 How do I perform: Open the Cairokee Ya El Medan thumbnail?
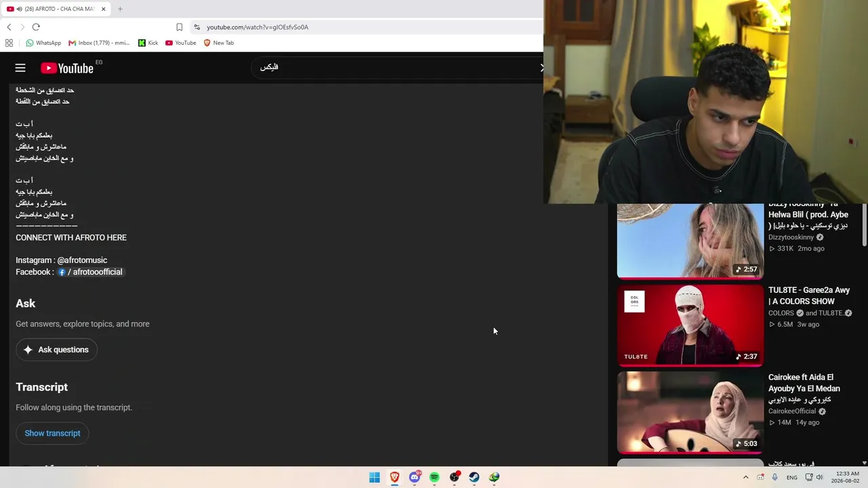[x=690, y=412]
